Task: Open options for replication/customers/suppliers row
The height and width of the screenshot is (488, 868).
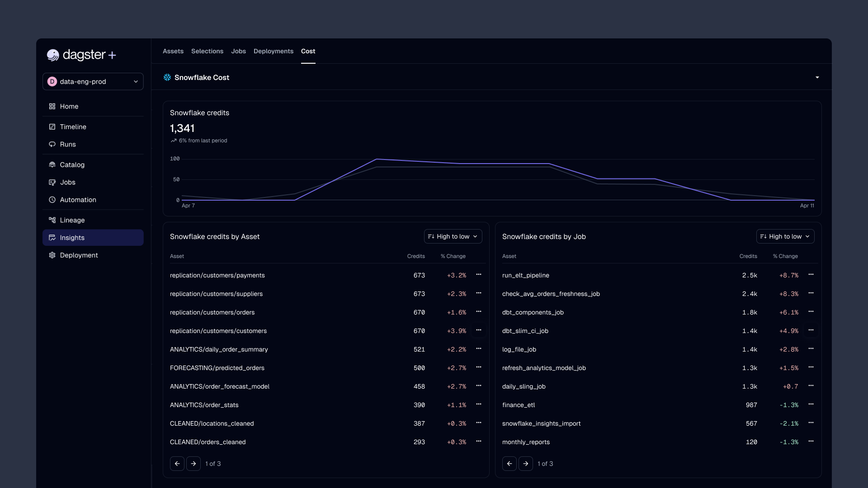Action: pos(479,293)
